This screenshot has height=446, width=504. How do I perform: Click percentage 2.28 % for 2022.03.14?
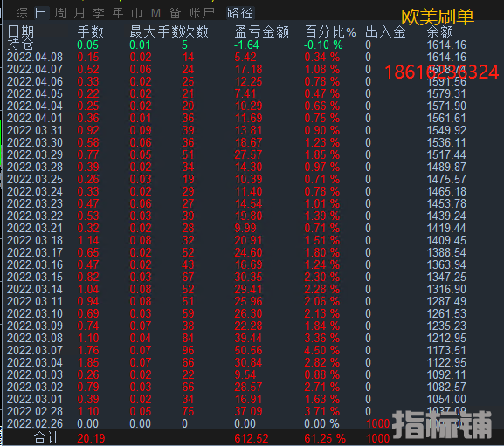click(322, 289)
